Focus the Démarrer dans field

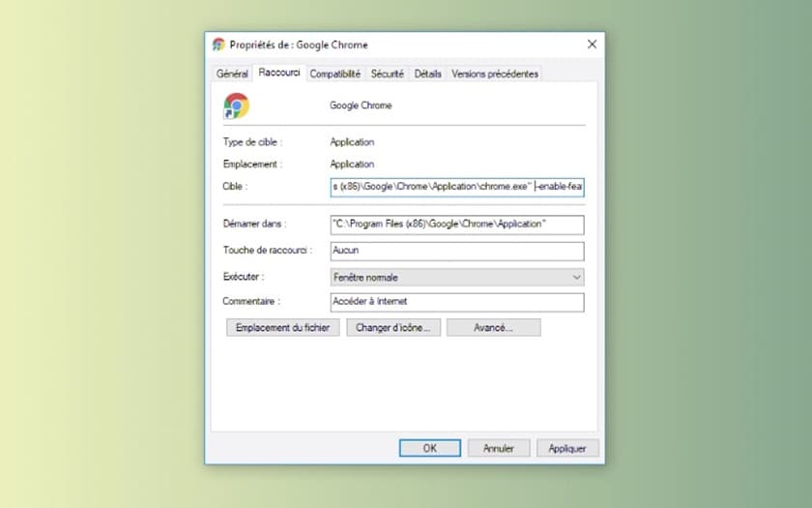[x=457, y=224]
